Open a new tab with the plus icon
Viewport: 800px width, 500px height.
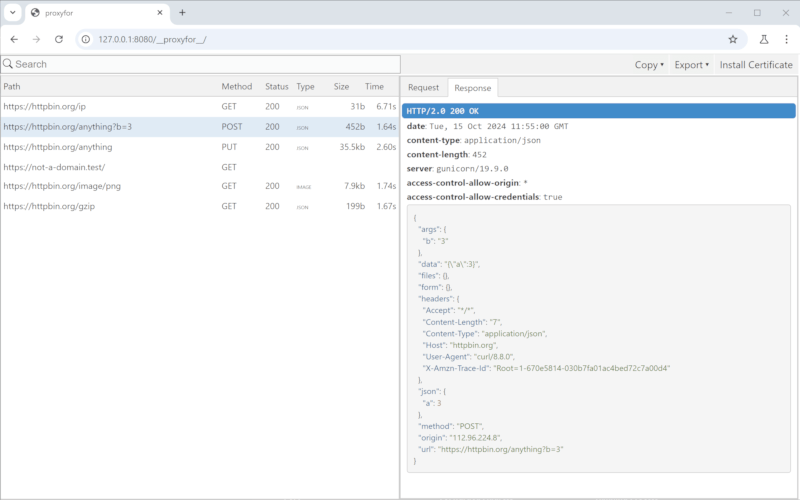[182, 13]
